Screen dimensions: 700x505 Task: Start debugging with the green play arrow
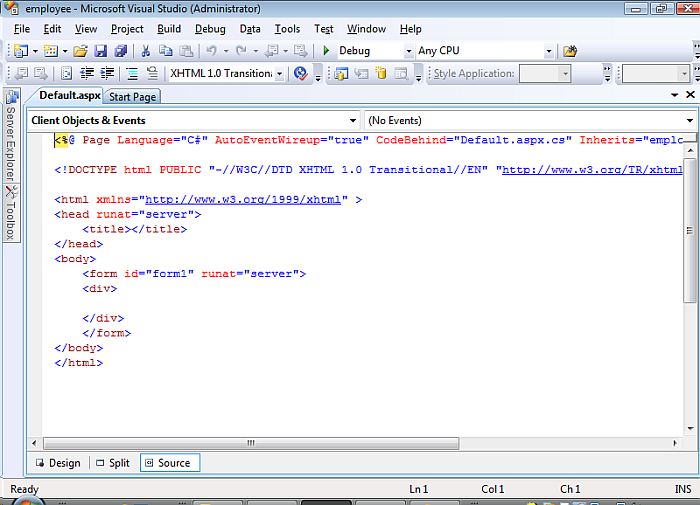(x=326, y=51)
